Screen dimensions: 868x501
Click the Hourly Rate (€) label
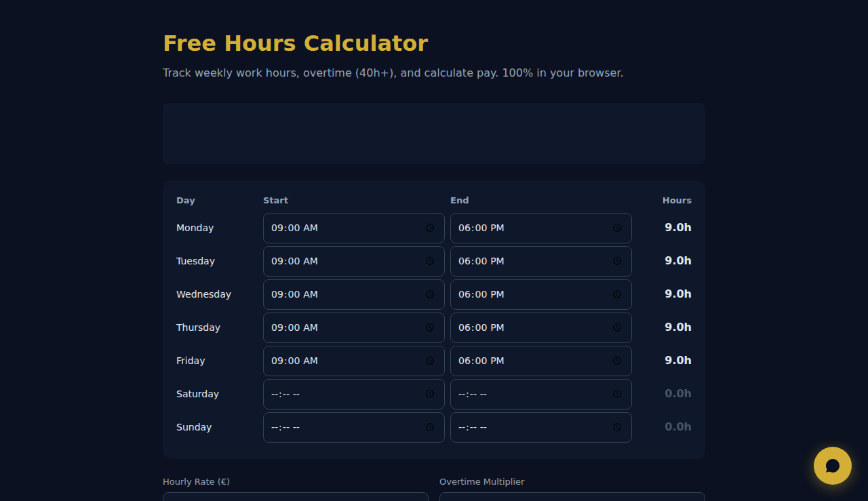[197, 482]
